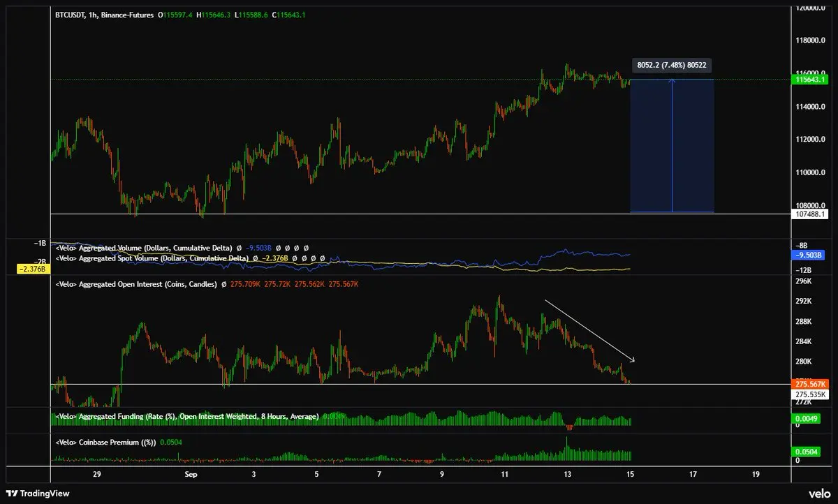Select the Coinbase Premium indicator legend
Screen dimensions: 838x504
pyautogui.click(x=105, y=442)
